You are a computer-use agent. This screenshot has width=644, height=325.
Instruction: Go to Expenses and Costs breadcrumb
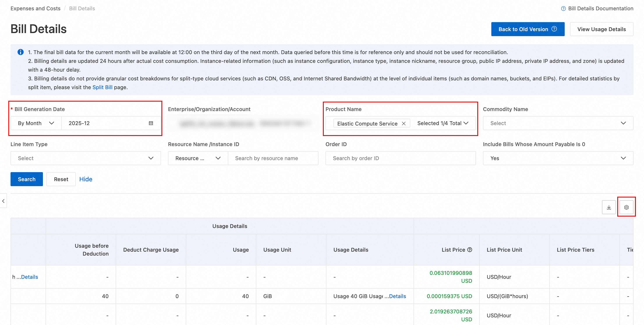pyautogui.click(x=35, y=9)
